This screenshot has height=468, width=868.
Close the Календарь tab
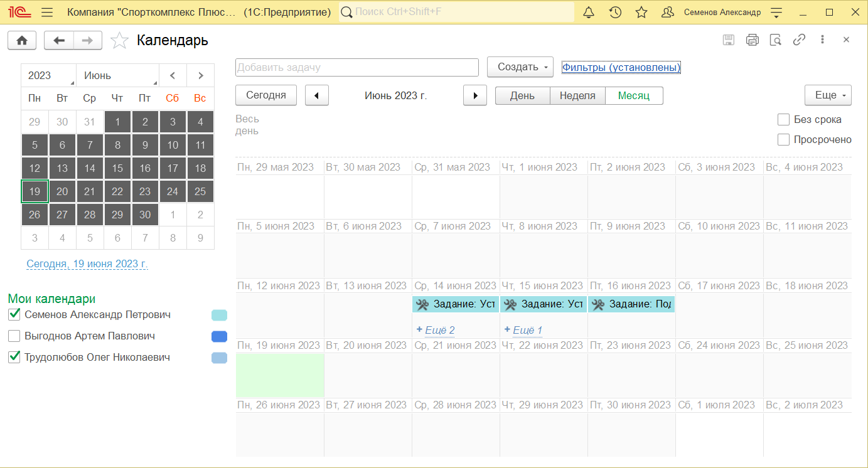tap(846, 40)
